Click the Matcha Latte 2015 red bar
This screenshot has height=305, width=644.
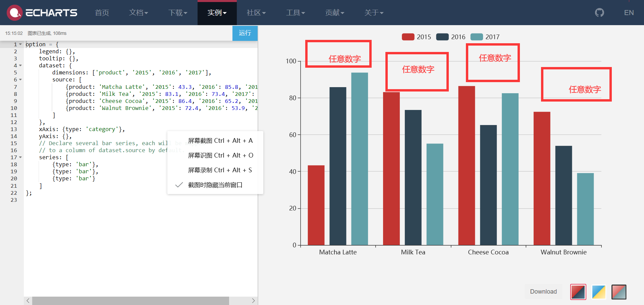click(x=316, y=205)
